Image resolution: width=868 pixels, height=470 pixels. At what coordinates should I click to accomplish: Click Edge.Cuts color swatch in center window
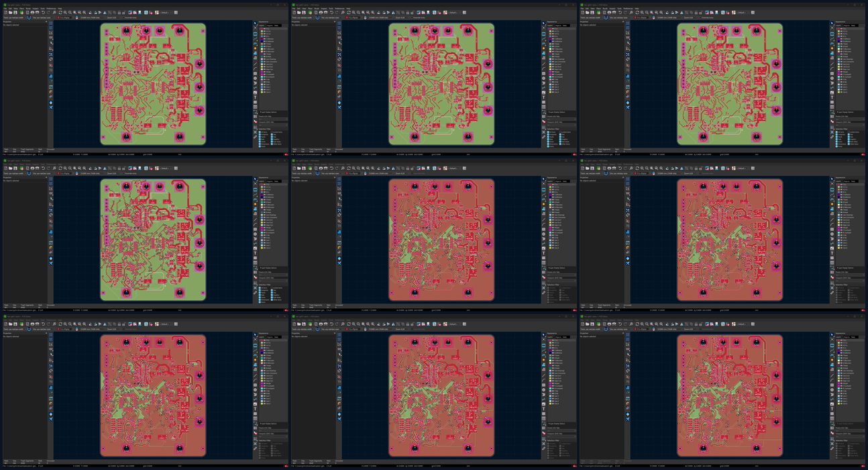(550, 225)
